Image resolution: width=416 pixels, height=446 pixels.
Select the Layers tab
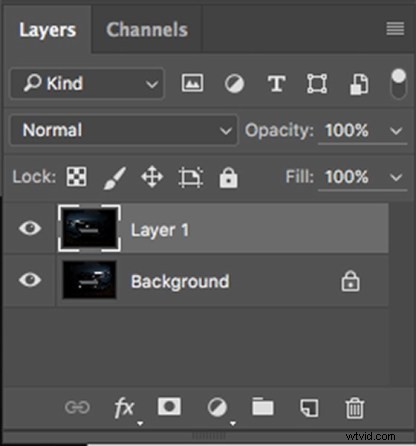click(47, 31)
